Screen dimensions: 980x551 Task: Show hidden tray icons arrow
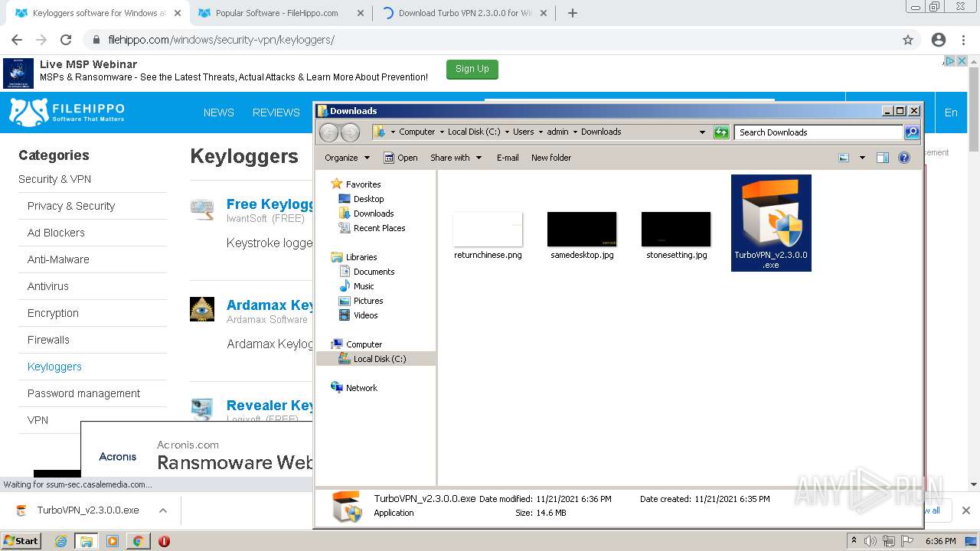click(854, 541)
